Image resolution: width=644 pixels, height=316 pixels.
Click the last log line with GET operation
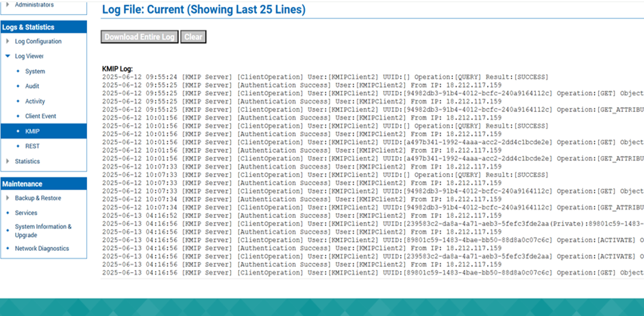(373, 273)
